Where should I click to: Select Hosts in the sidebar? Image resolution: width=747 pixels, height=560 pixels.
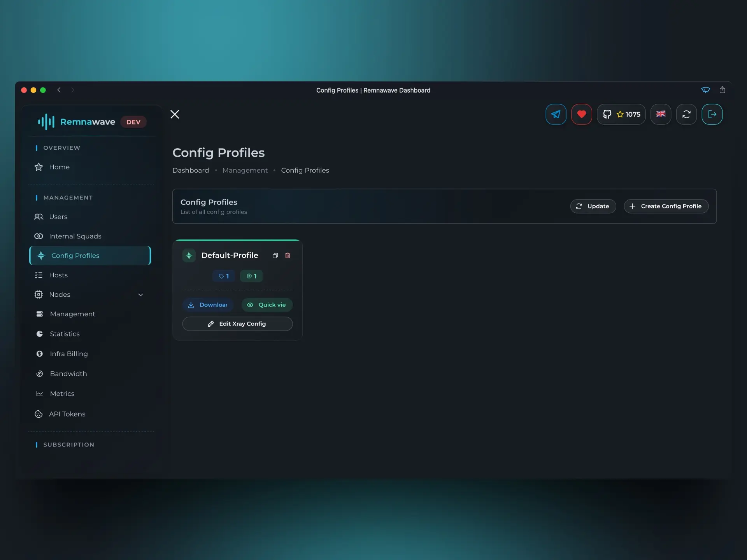(58, 275)
